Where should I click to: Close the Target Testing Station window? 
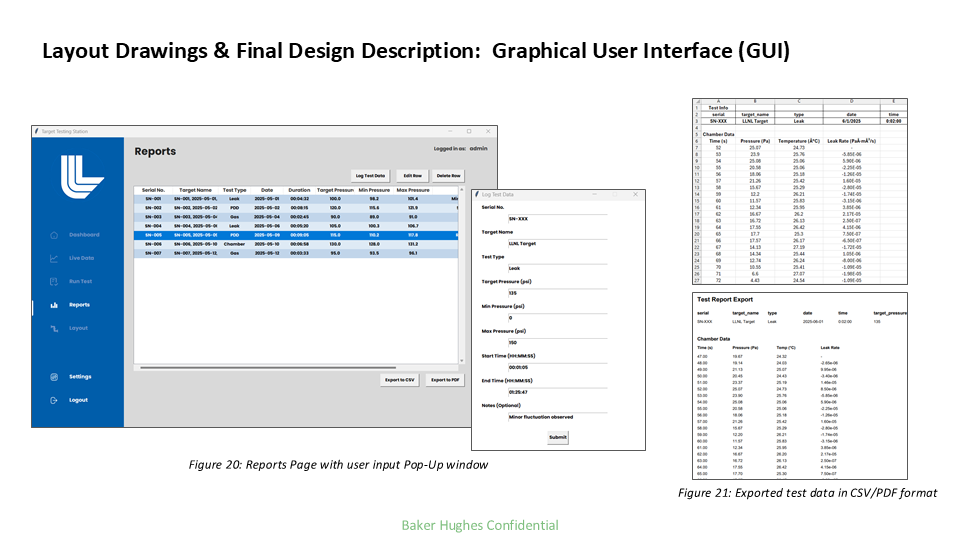(488, 131)
